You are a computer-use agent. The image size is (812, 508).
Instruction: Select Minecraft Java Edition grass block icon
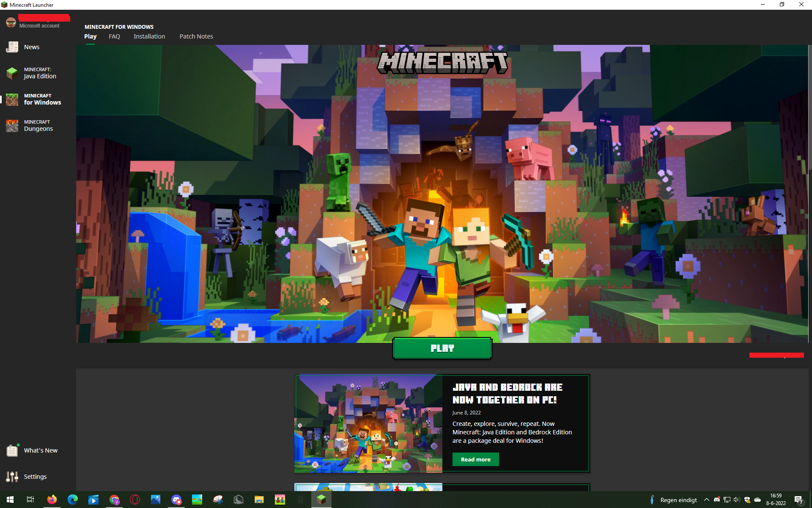(x=12, y=73)
